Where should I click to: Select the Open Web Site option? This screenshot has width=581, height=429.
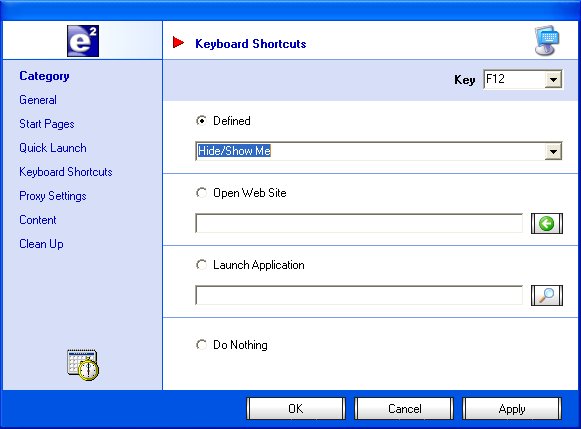[201, 193]
